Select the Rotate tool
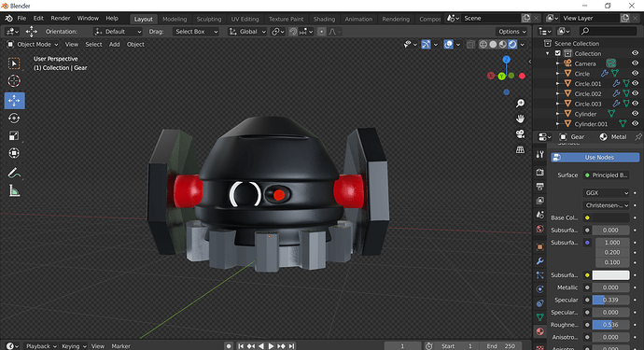Viewport: 644px width, 350px height. 14,119
